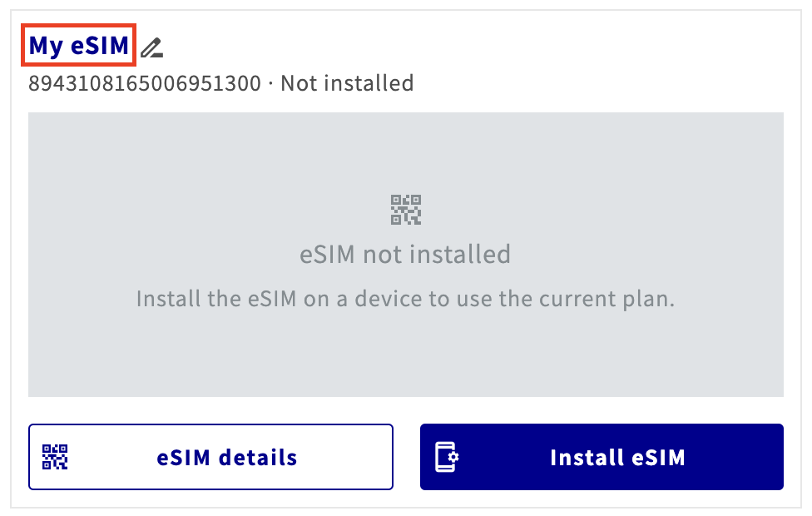The width and height of the screenshot is (812, 516).
Task: Click the Not installed status text
Action: coord(347,82)
